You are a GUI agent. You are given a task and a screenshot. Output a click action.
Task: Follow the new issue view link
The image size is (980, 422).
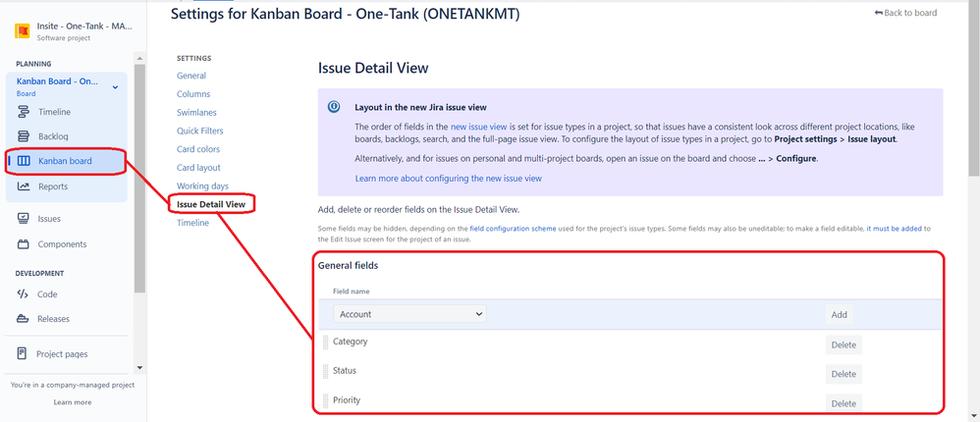(x=480, y=127)
